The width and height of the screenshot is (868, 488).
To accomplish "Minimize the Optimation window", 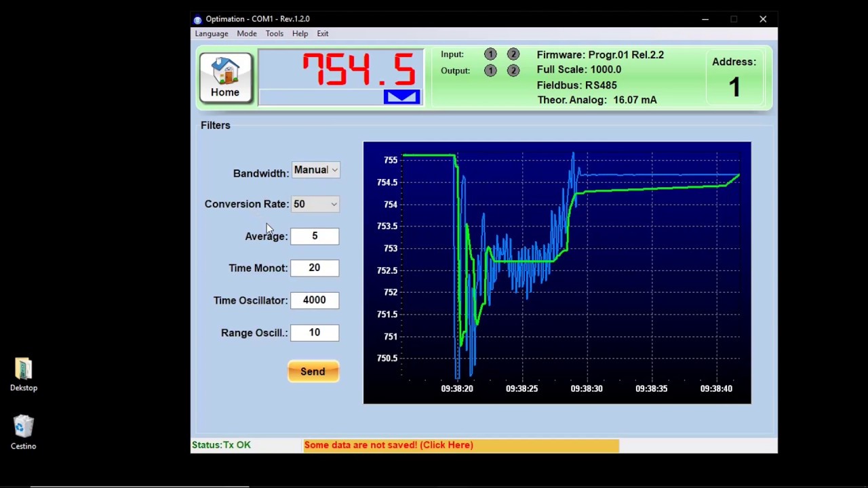I will tap(705, 19).
